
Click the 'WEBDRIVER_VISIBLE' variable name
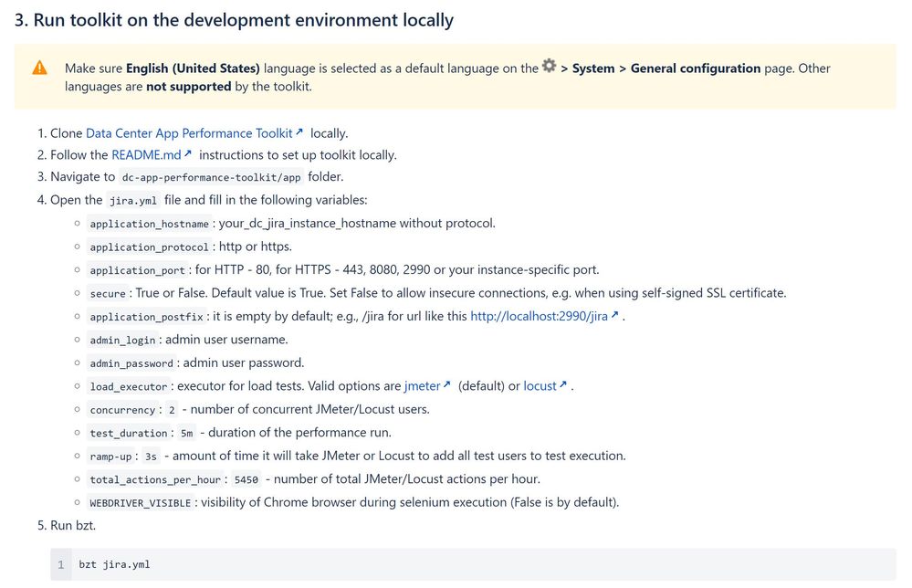tap(141, 503)
